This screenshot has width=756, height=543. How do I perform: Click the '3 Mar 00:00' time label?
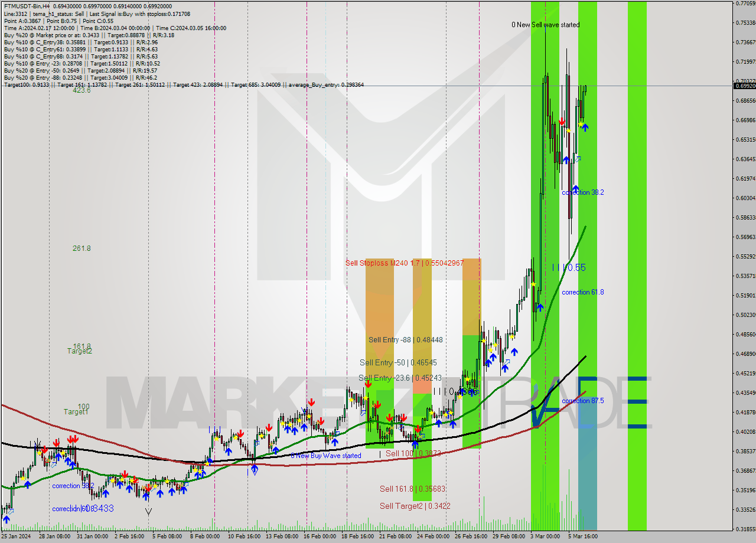pyautogui.click(x=545, y=537)
